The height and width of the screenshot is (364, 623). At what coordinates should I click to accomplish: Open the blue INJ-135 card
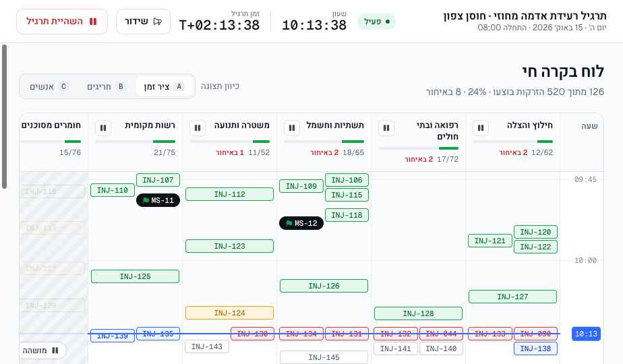tap(158, 334)
